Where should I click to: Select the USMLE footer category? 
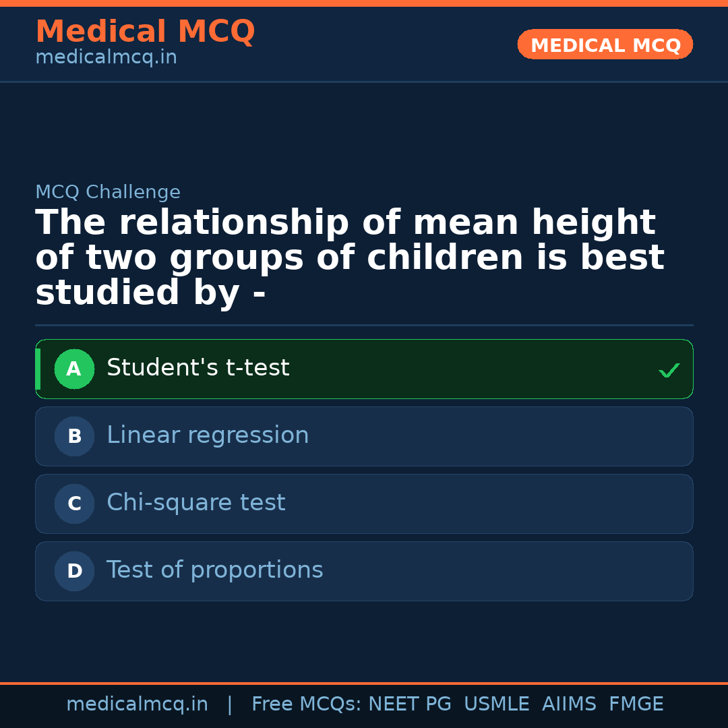click(x=497, y=704)
